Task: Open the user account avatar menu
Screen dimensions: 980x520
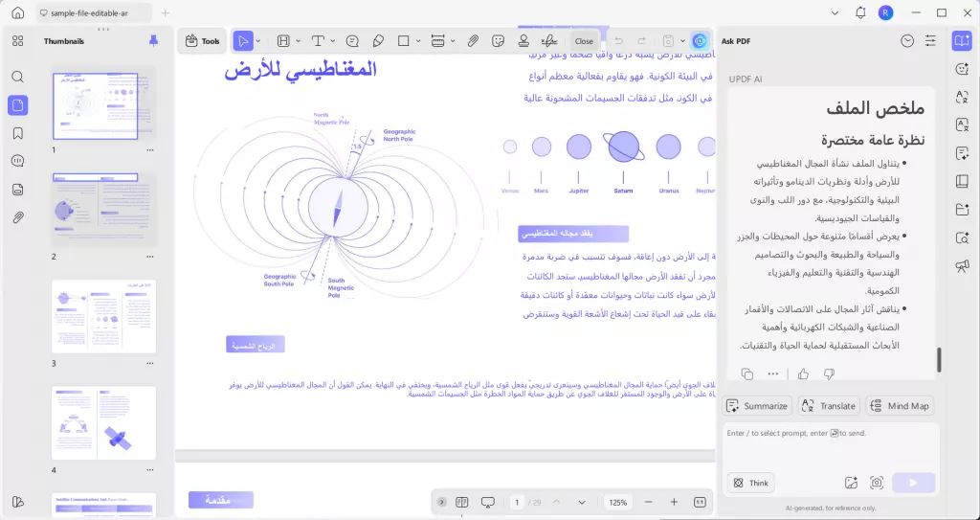Action: tap(885, 12)
